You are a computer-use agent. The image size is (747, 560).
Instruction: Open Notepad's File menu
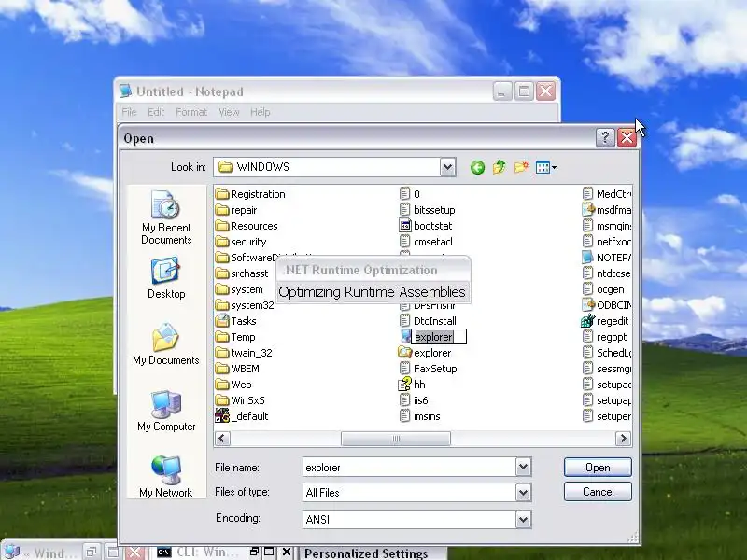(129, 112)
